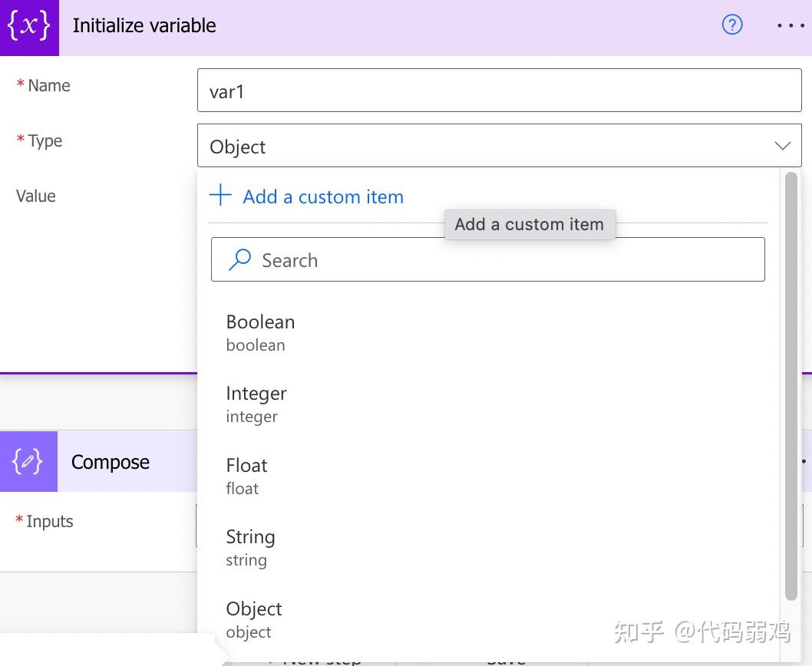Image resolution: width=812 pixels, height=666 pixels.
Task: Select String in the type dropdown
Action: [x=250, y=547]
